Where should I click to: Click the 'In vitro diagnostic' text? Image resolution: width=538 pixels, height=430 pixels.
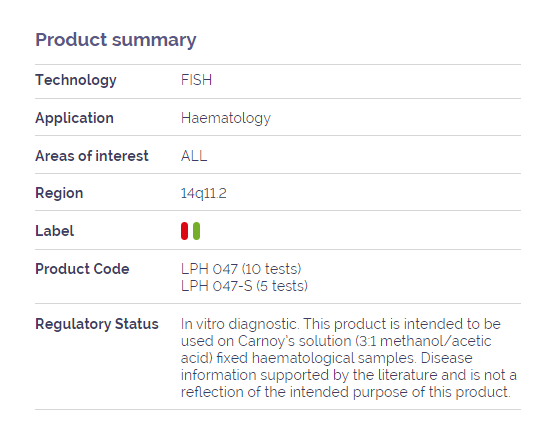pyautogui.click(x=239, y=324)
